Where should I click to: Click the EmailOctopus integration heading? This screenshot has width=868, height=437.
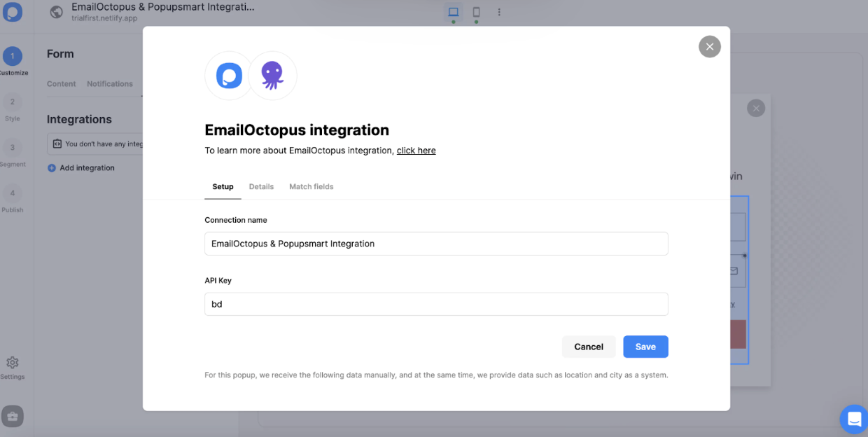(x=297, y=130)
